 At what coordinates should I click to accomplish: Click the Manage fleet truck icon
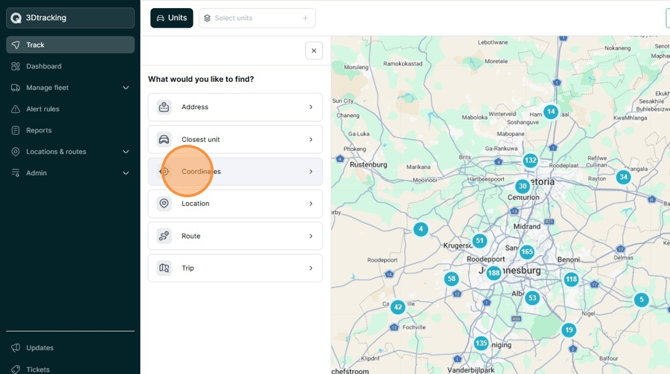[15, 88]
